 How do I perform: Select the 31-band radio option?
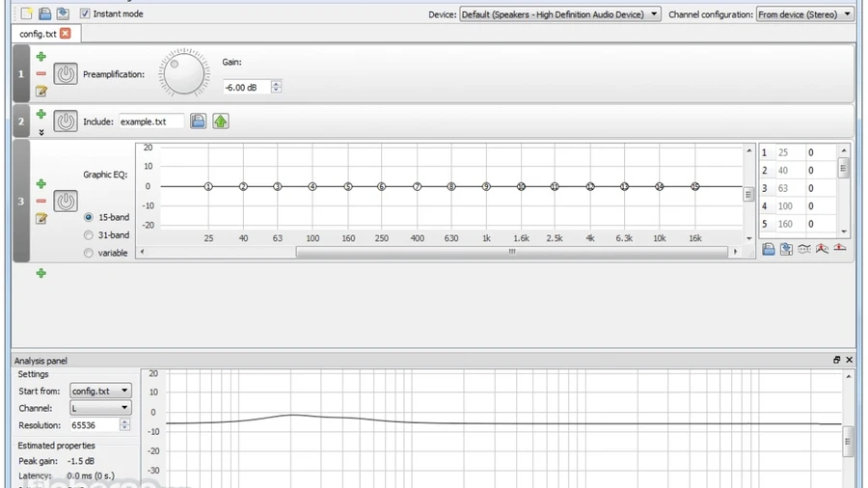89,235
